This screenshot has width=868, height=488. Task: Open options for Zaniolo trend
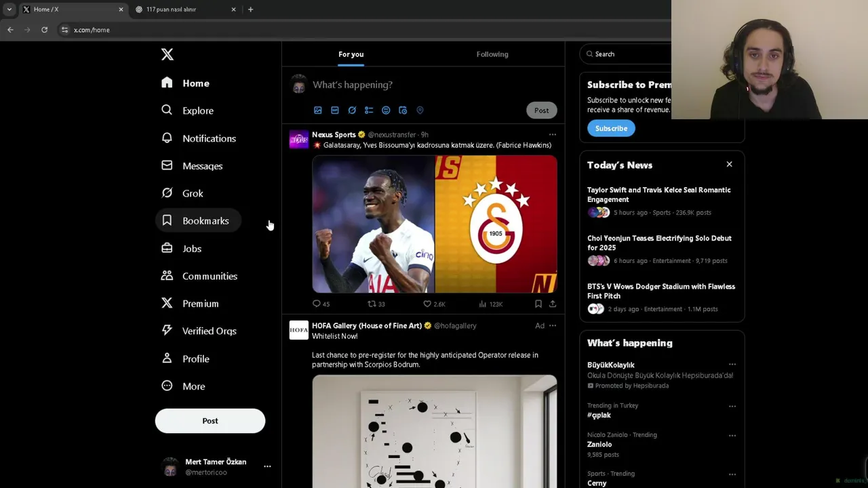point(732,435)
